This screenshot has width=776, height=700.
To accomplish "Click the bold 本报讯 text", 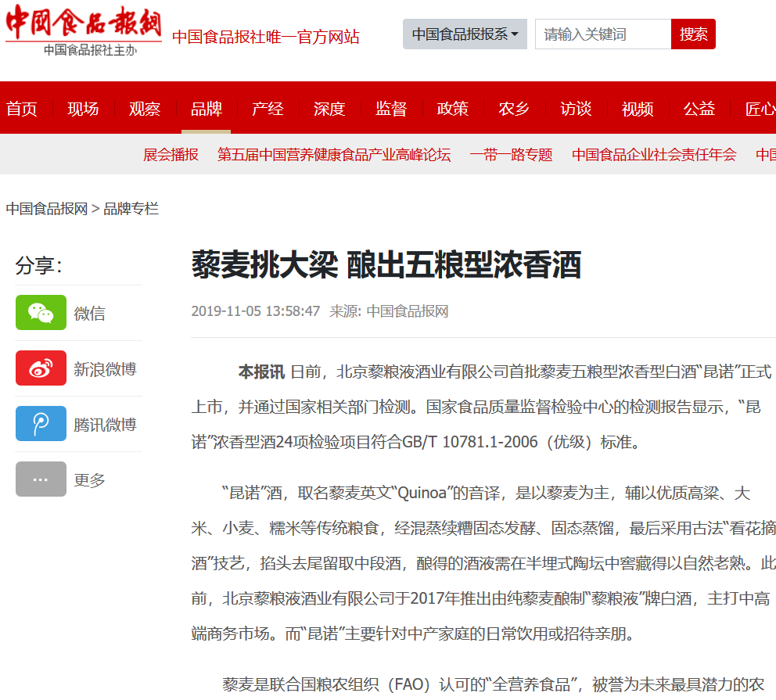I will (x=261, y=372).
